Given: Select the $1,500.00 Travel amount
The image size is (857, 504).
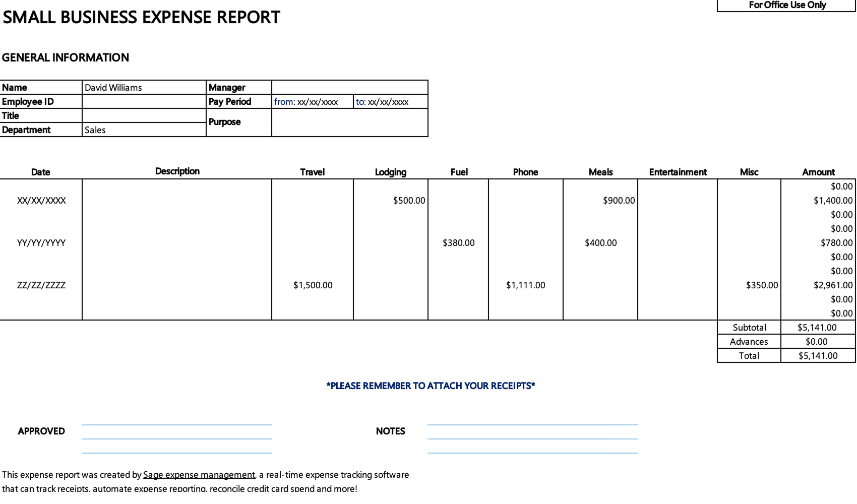Looking at the screenshot, I should click(x=313, y=285).
